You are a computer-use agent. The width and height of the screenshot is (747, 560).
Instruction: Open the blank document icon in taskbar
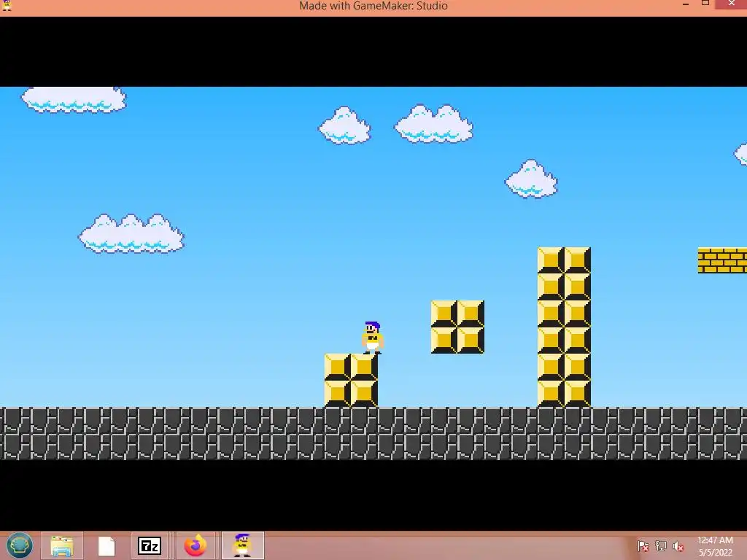[x=107, y=545]
